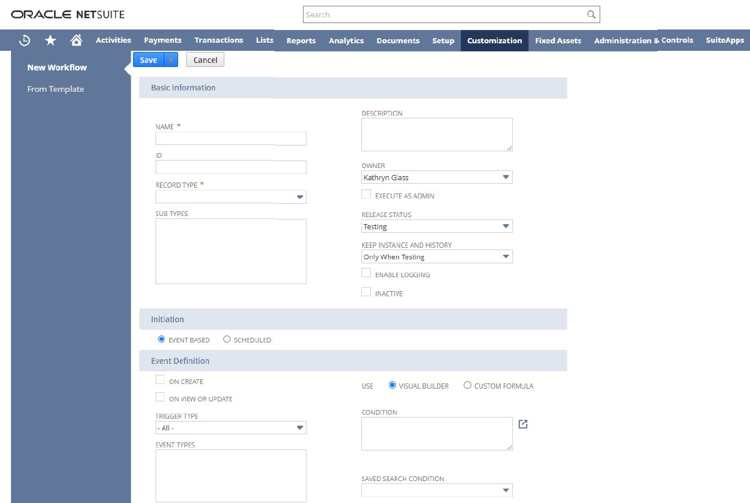Click the Basic Information section header

pyautogui.click(x=353, y=88)
